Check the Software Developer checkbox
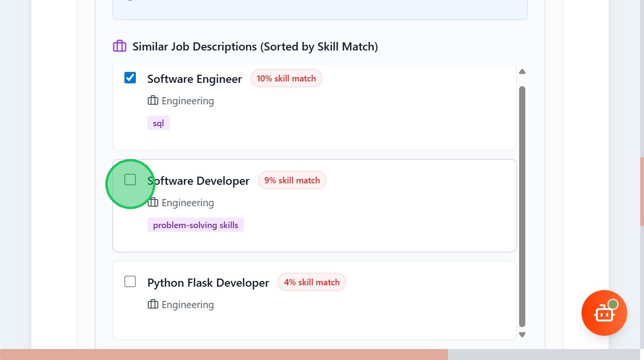This screenshot has width=644, height=360. click(x=130, y=180)
